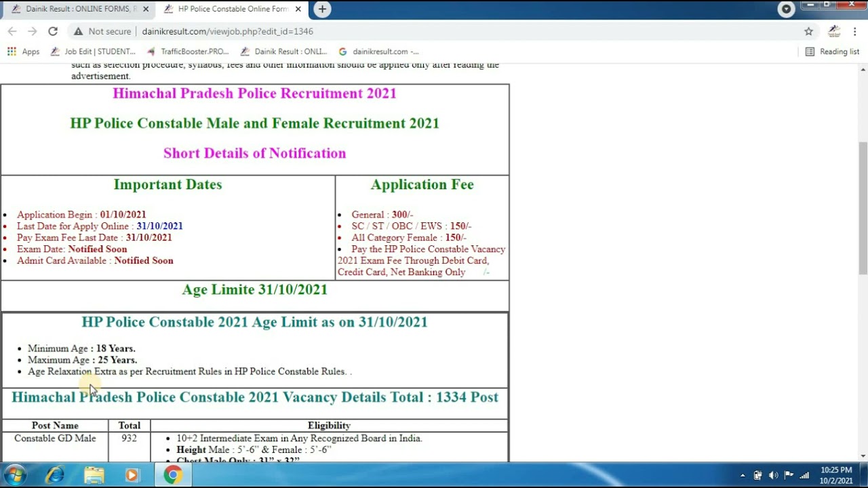868x488 pixels.
Task: Open the Dainik Result : ONLI... bookmark
Action: point(283,52)
